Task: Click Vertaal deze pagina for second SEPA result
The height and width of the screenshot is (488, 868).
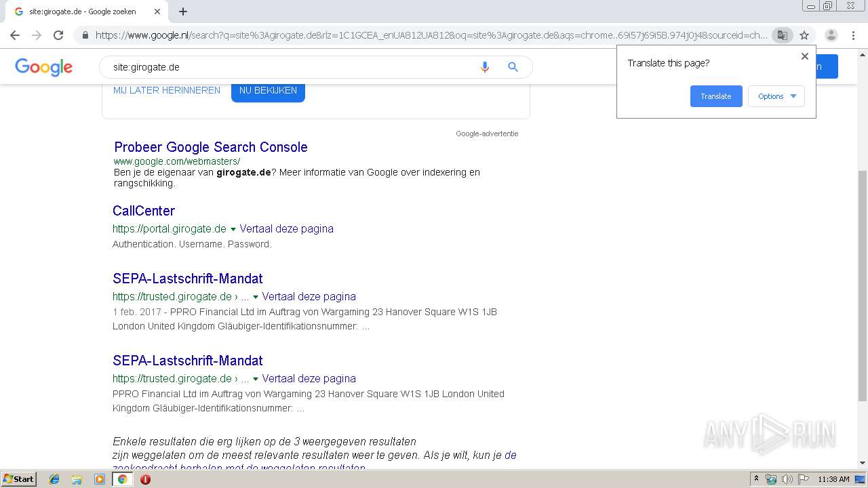Action: pyautogui.click(x=309, y=379)
